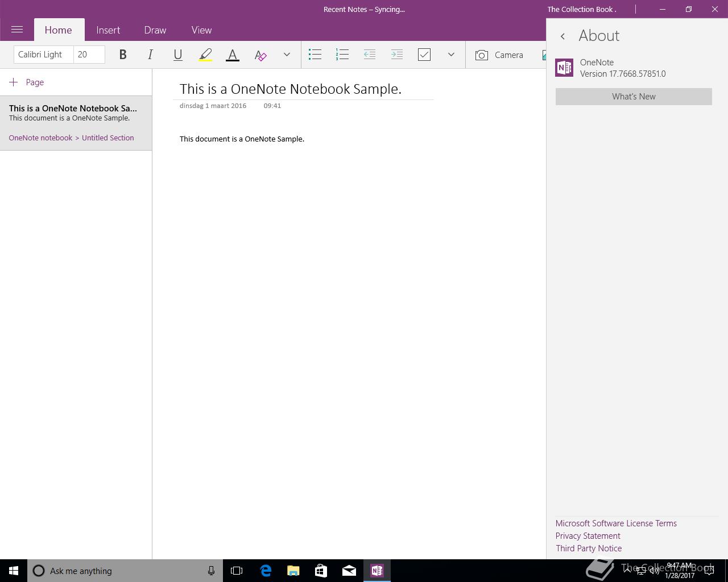Launch Microsoft Edge from taskbar
Viewport: 728px width, 582px height.
click(265, 571)
